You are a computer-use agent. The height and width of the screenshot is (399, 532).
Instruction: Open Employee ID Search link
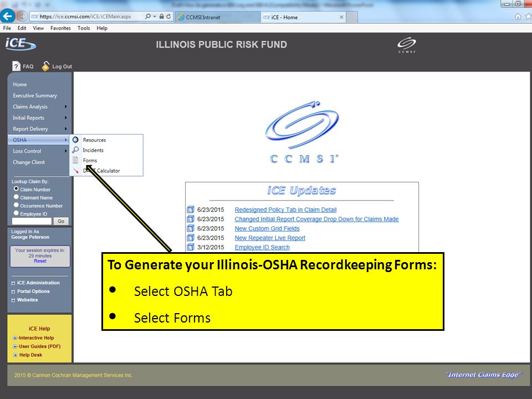click(x=262, y=247)
